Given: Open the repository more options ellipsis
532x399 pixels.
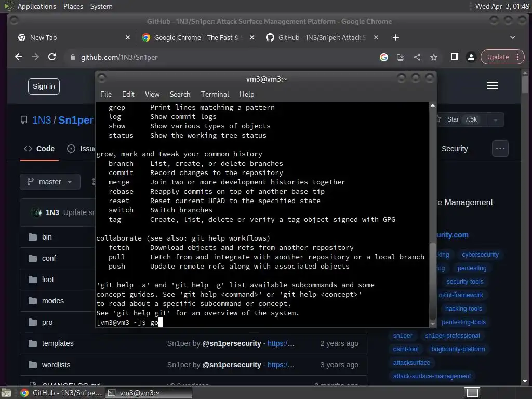Looking at the screenshot, I should 500,149.
